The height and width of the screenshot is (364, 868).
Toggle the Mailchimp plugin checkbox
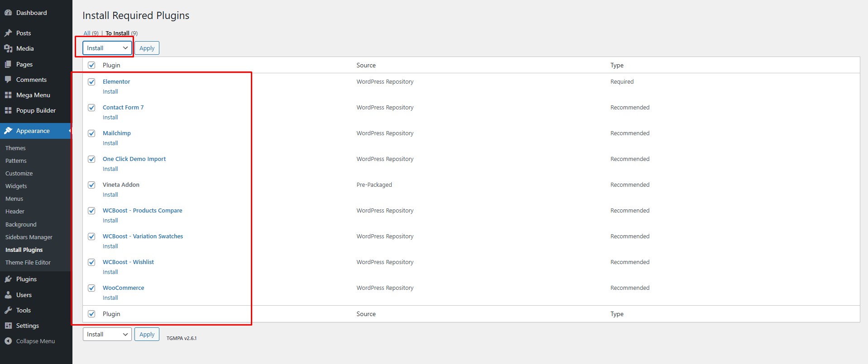(91, 133)
